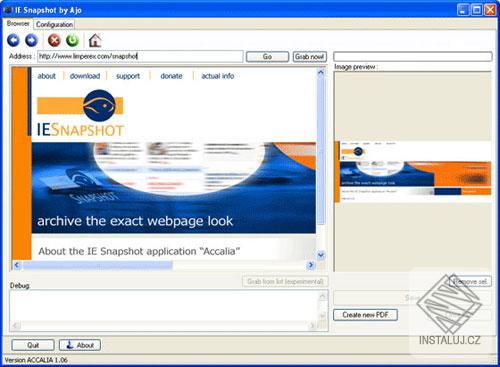Click the blue Forward arrow icon
This screenshot has height=367, width=500.
pyautogui.click(x=32, y=40)
